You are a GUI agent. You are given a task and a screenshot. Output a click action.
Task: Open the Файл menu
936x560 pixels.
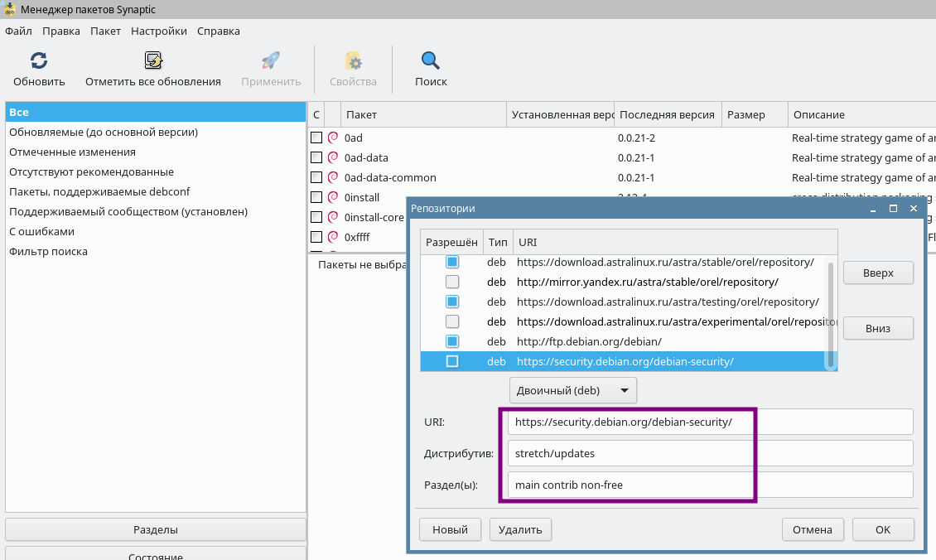(18, 31)
